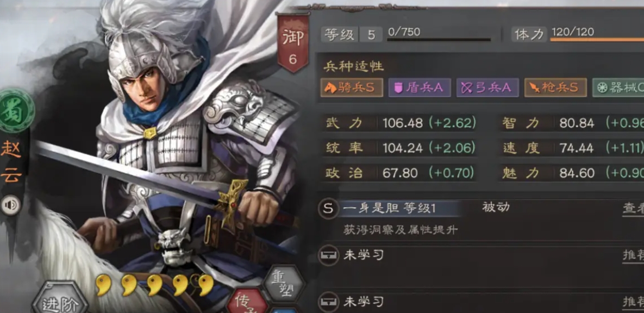
Task: Open 推荐 link for first unlearned skill
Action: (x=633, y=255)
